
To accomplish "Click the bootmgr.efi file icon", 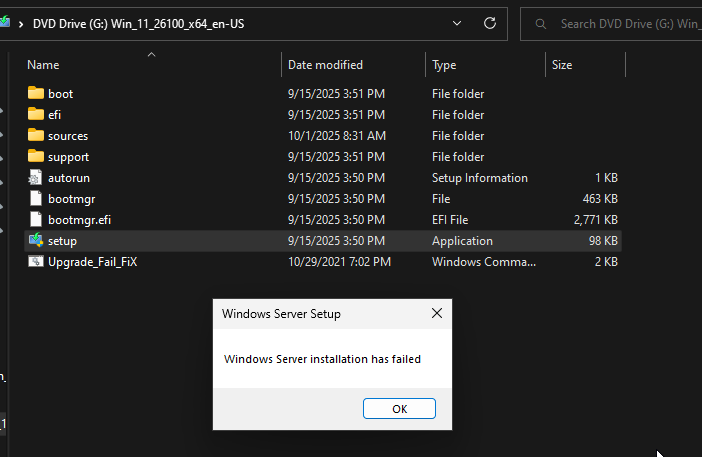I will pos(36,219).
